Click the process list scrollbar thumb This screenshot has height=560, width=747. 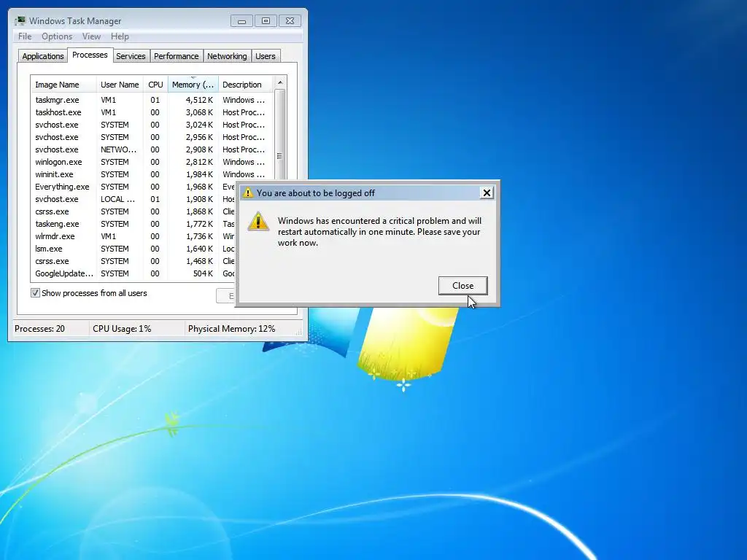pyautogui.click(x=280, y=135)
